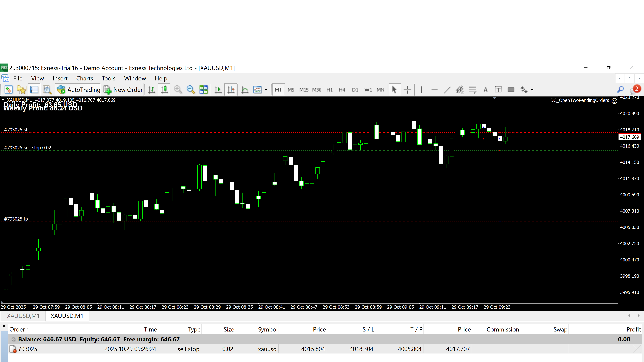The image size is (644, 362).
Task: Enable chart auto scroll icon
Action: (218, 90)
